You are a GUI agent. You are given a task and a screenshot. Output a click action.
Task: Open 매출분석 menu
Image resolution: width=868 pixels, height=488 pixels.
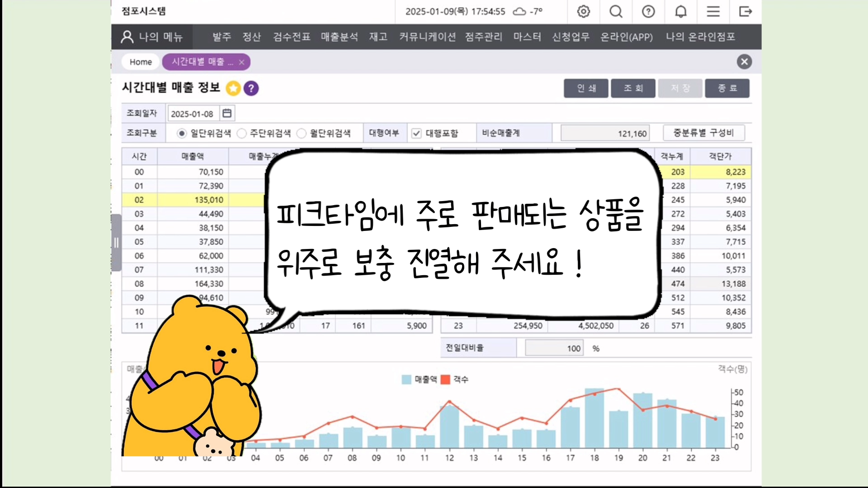point(339,37)
